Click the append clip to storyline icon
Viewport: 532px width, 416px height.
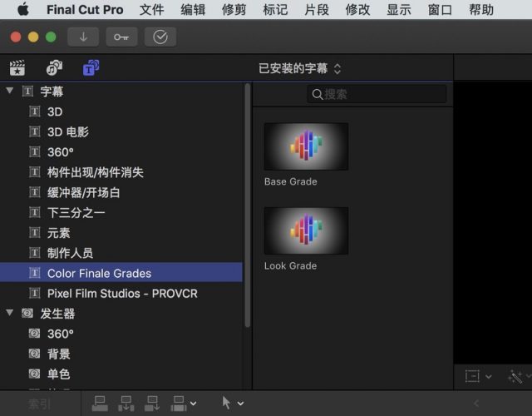[x=152, y=403]
